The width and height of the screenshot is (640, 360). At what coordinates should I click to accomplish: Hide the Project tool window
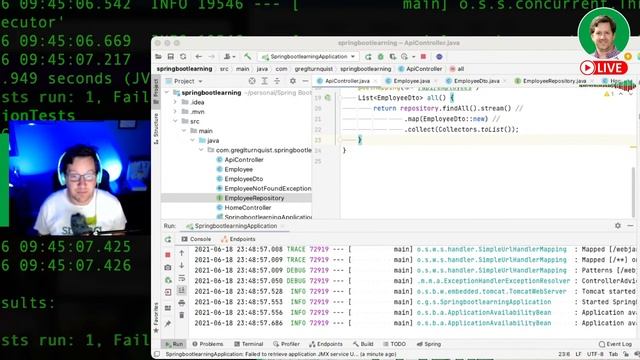[x=305, y=81]
